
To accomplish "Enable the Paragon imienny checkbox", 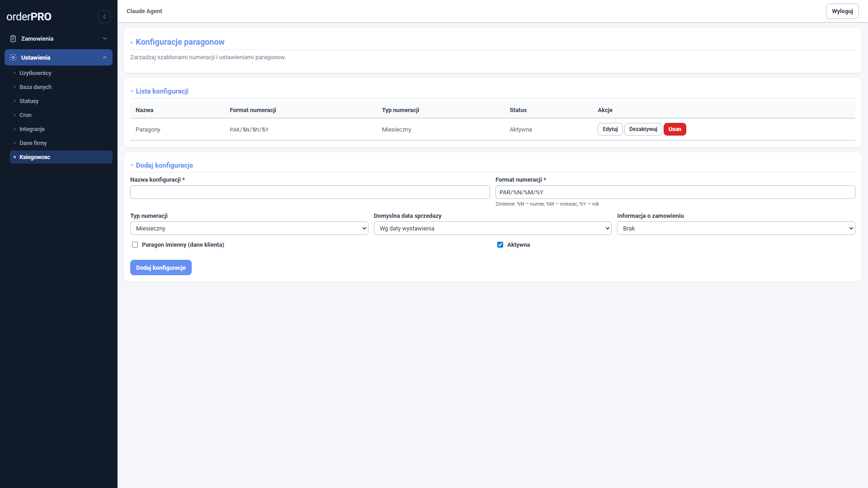I will tap(135, 245).
